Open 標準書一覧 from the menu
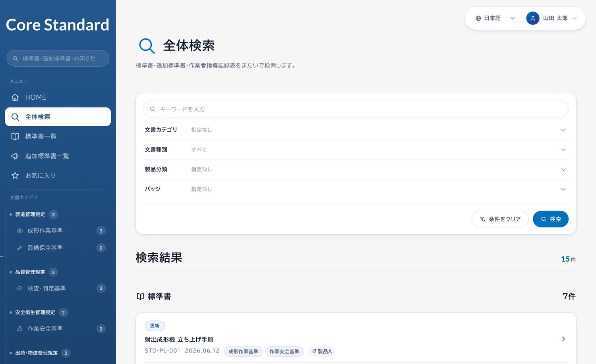 pyautogui.click(x=58, y=136)
